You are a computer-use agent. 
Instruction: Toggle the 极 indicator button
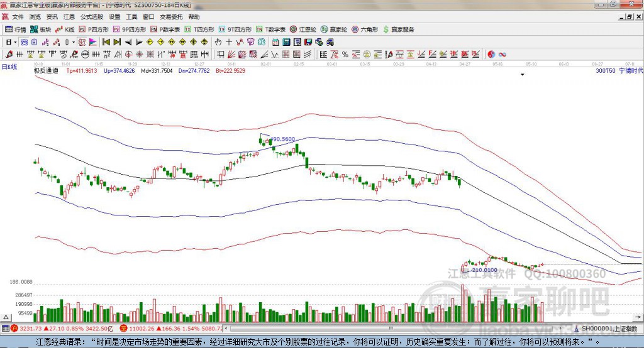coord(82,42)
